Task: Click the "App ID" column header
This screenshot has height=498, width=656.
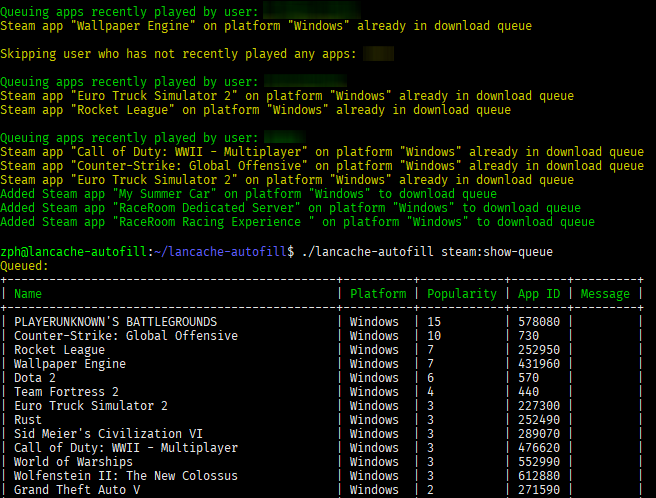Action: [x=539, y=294]
